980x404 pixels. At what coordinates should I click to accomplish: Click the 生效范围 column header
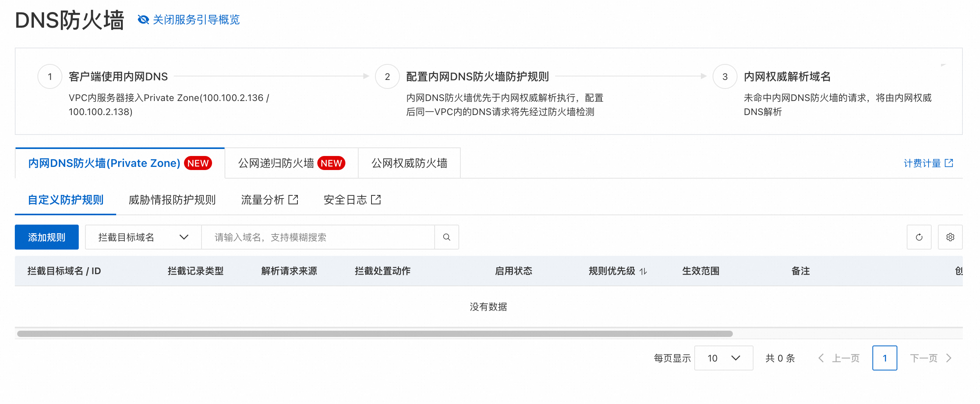(701, 271)
